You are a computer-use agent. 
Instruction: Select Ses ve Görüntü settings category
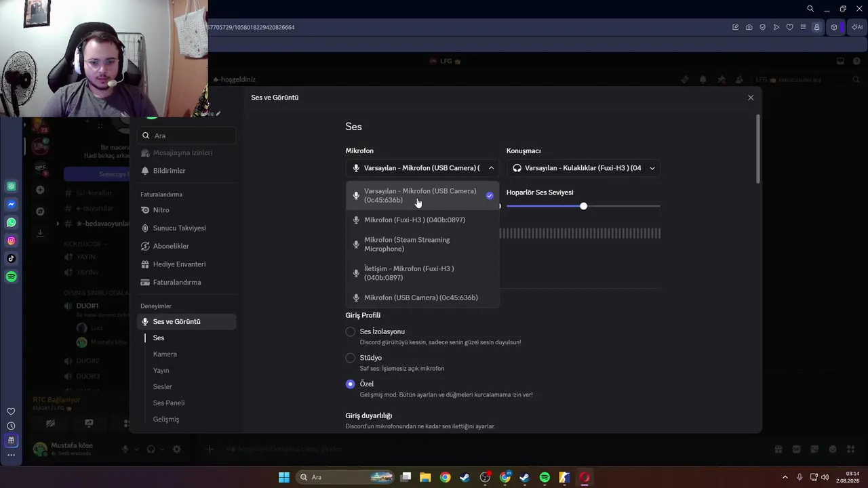186,322
